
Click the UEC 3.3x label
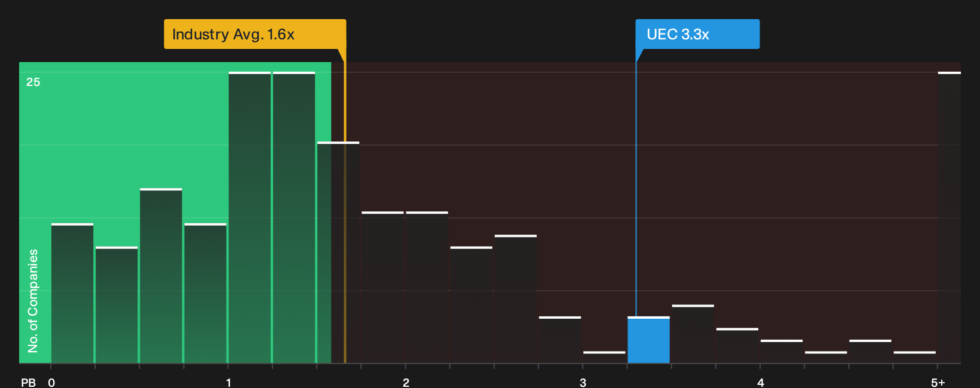(x=697, y=34)
